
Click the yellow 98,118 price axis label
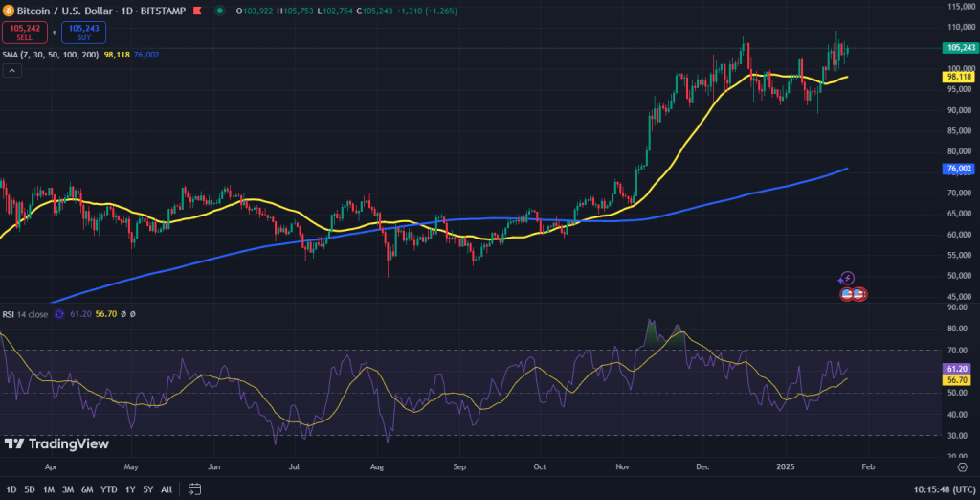[x=961, y=77]
